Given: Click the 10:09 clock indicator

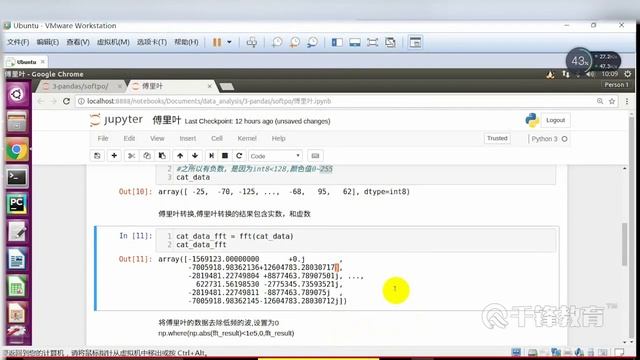Looking at the screenshot, I should click(609, 74).
